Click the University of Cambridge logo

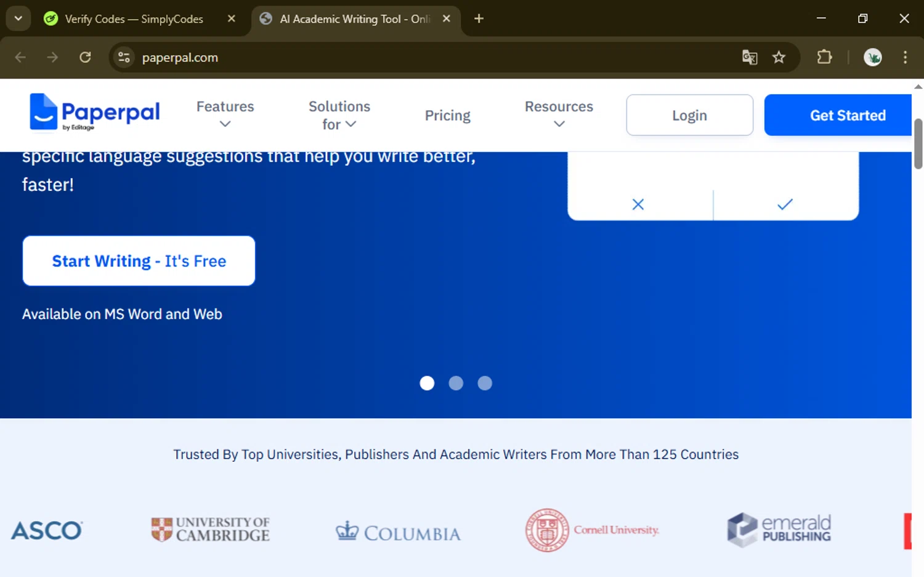[211, 530]
